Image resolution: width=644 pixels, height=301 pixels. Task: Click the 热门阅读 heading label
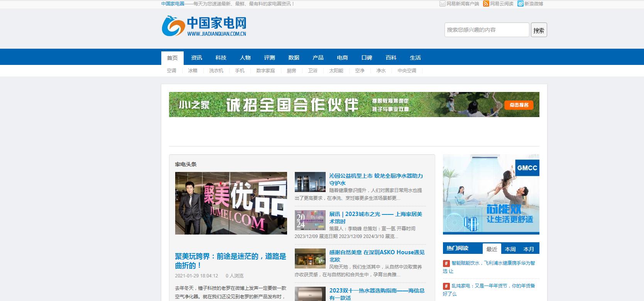(x=458, y=248)
